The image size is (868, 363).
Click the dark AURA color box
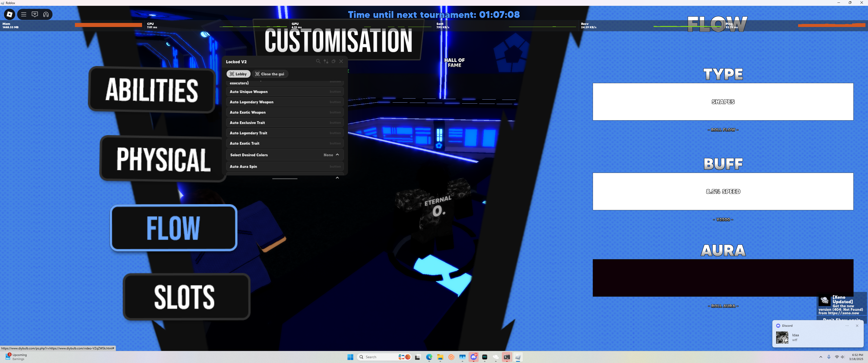(723, 278)
